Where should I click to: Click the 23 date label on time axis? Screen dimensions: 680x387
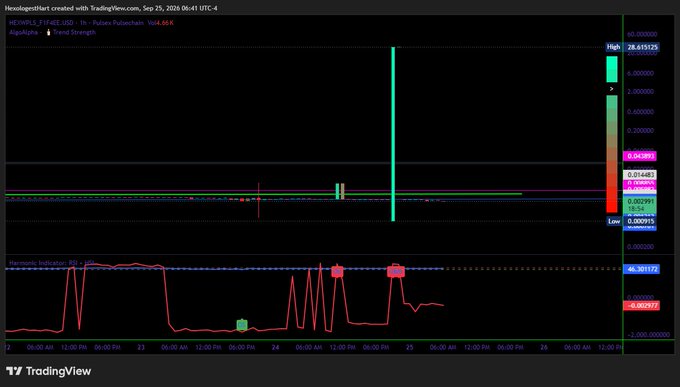[x=141, y=348]
